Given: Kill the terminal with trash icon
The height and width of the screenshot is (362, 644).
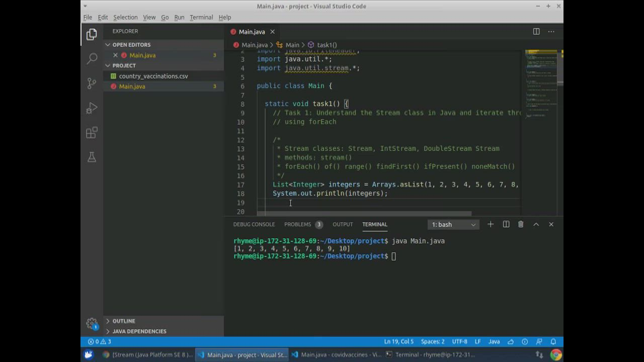Looking at the screenshot, I should (x=521, y=224).
